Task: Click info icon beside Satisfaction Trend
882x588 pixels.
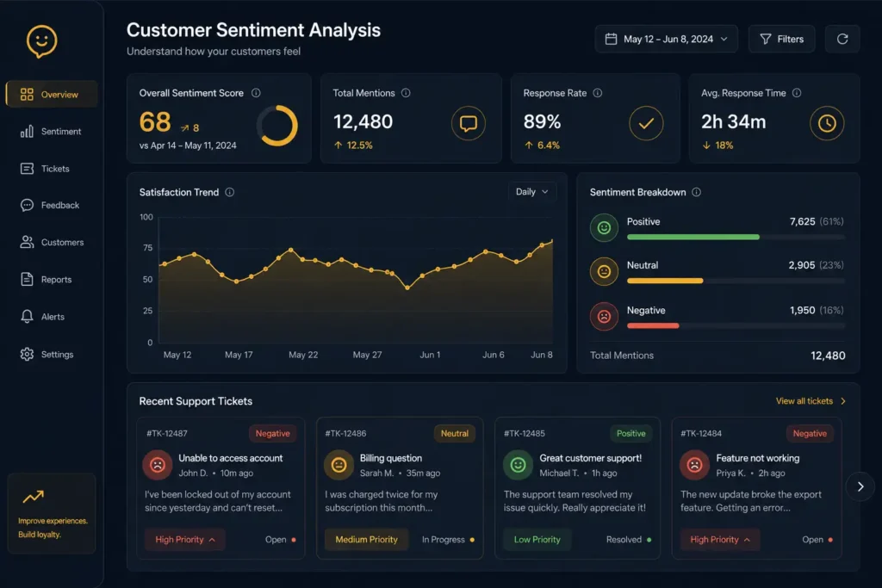Action: [x=229, y=192]
